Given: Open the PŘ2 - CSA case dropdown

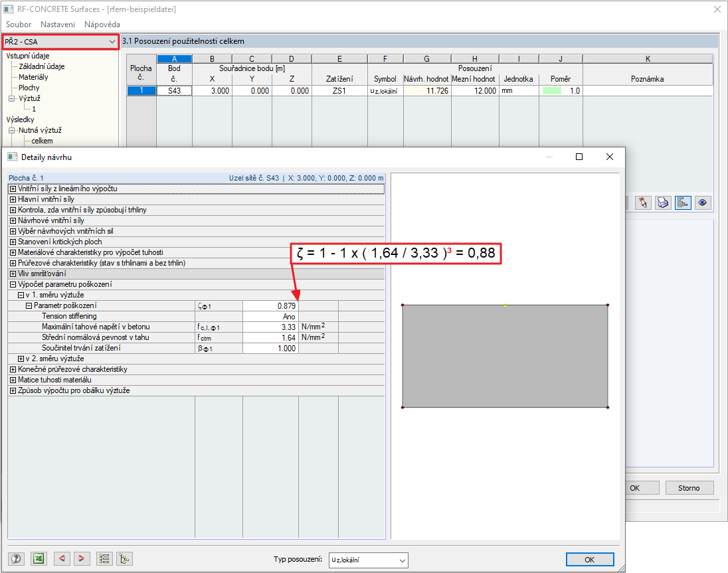Looking at the screenshot, I should click(x=60, y=42).
